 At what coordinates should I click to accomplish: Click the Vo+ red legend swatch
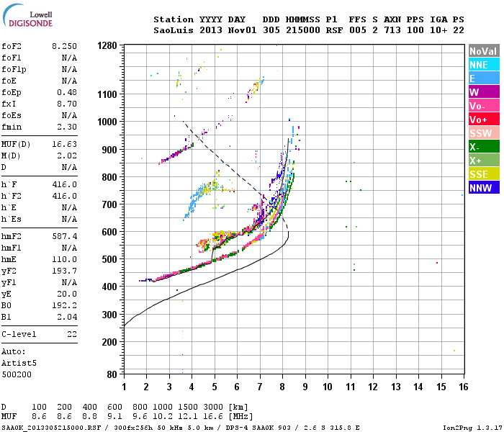coord(484,120)
